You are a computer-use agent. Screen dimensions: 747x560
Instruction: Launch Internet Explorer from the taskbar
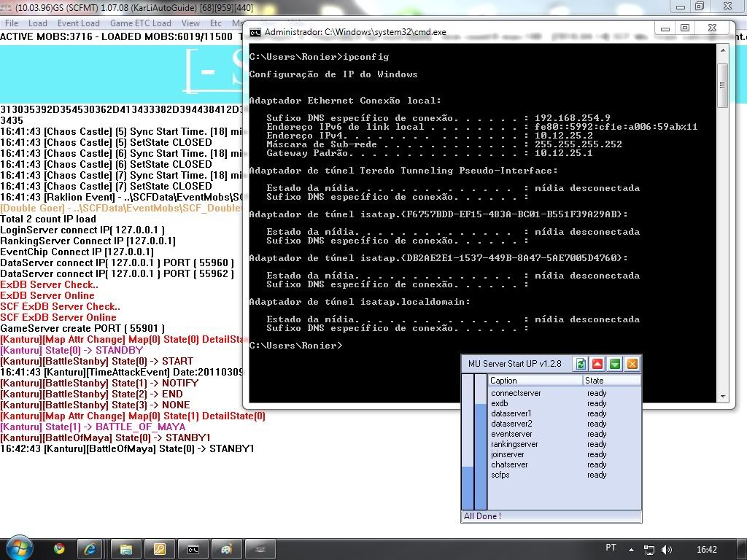click(90, 548)
